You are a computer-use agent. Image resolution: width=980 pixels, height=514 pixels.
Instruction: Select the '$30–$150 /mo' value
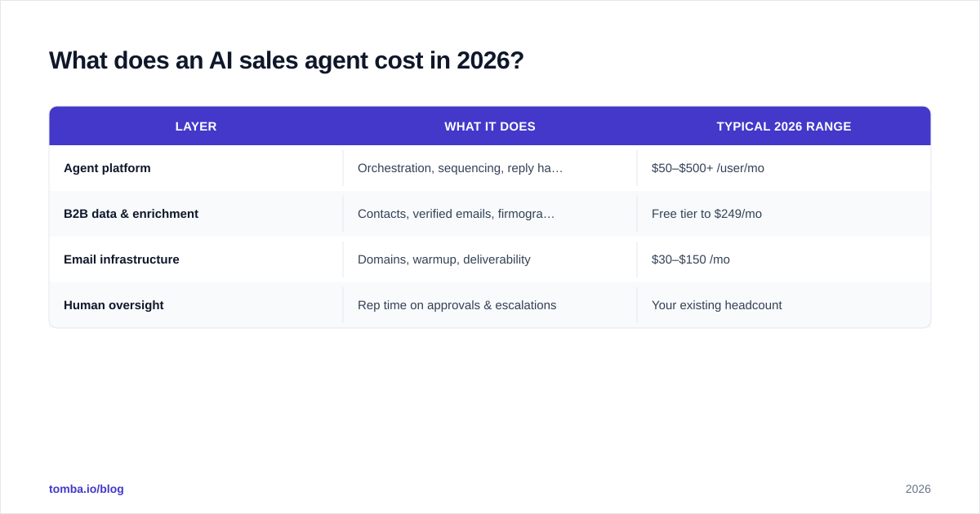click(x=691, y=259)
